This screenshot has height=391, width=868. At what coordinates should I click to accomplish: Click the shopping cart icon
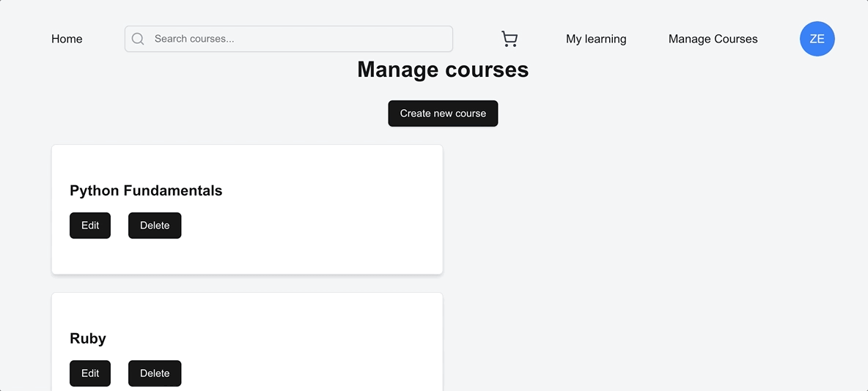(510, 39)
